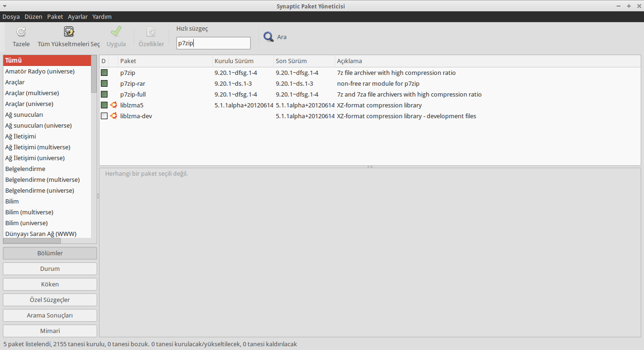Select Bilim (universe) category

point(47,223)
